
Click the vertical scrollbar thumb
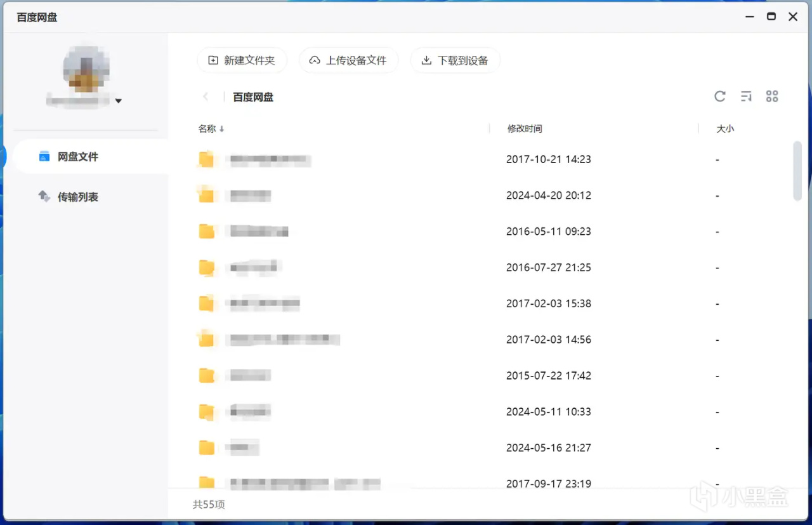[797, 171]
